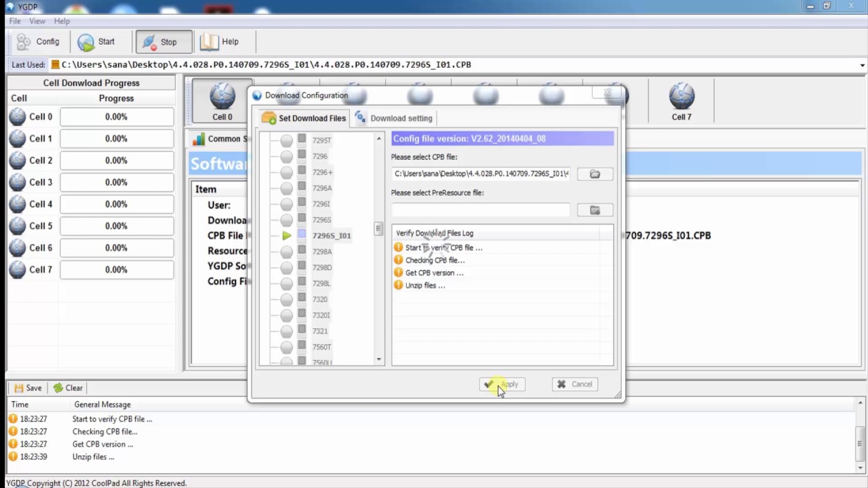Image resolution: width=868 pixels, height=488 pixels.
Task: Select the radio circle for model 7296+
Action: [x=287, y=172]
